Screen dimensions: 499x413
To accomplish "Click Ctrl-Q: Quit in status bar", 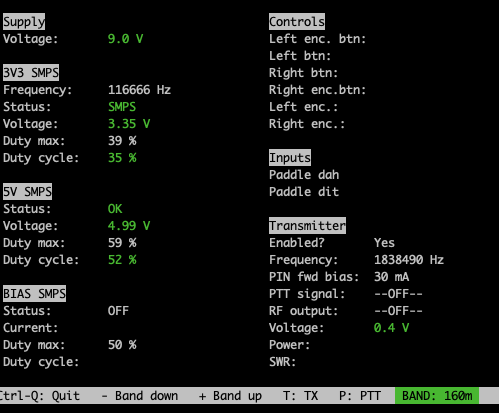I will point(40,396).
